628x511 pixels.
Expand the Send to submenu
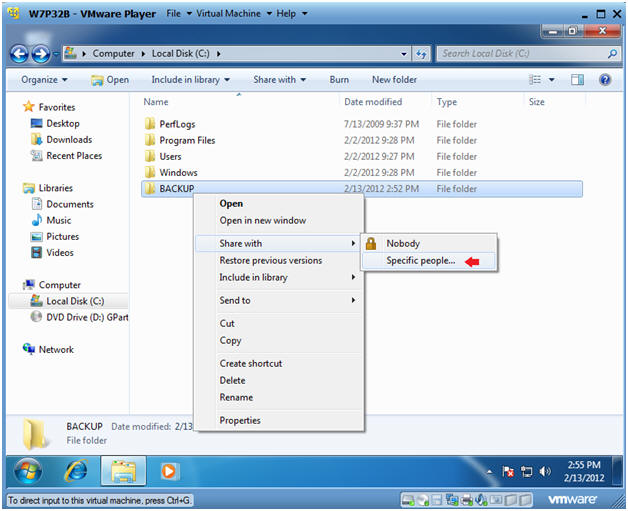pos(280,300)
